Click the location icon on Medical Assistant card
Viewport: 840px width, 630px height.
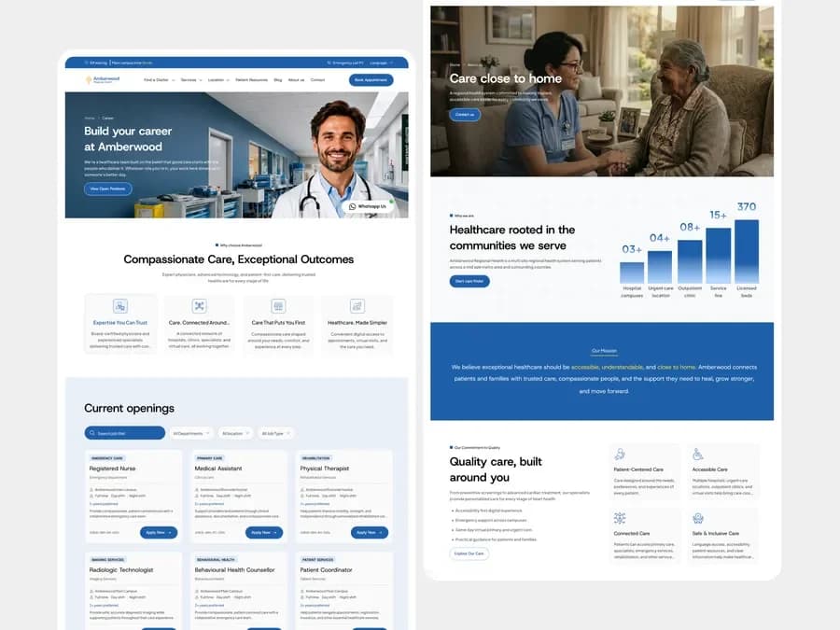click(197, 490)
